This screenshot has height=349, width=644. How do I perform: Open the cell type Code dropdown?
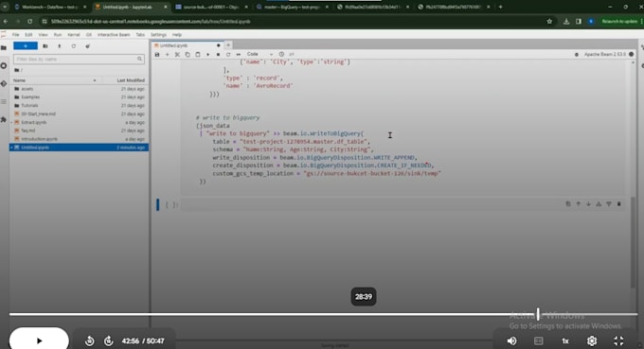(x=259, y=54)
